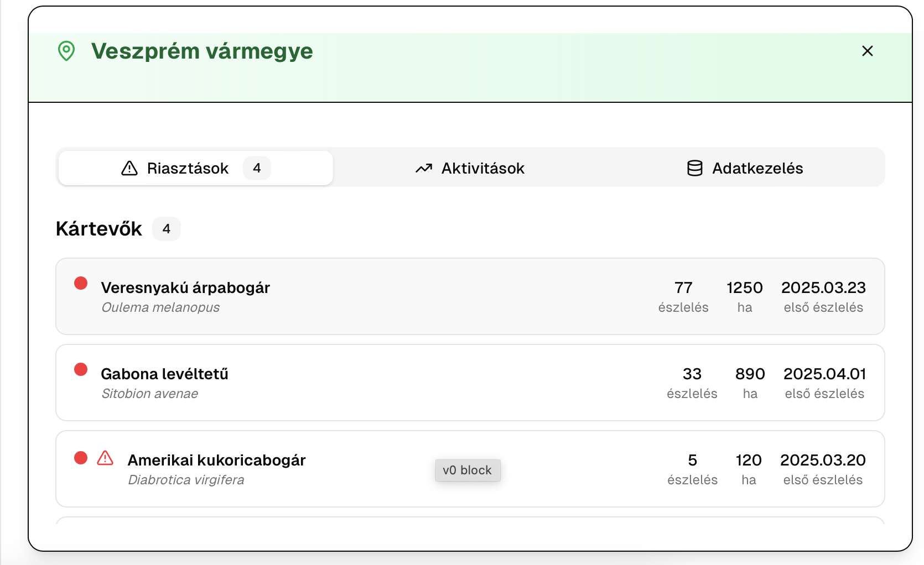Click the red alert triangle beside Amerikai kukoricabogár

pyautogui.click(x=105, y=458)
